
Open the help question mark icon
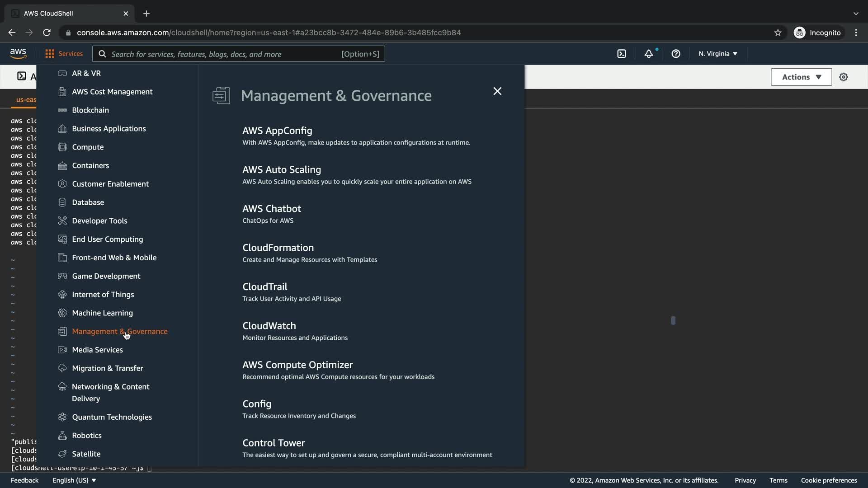pos(676,54)
